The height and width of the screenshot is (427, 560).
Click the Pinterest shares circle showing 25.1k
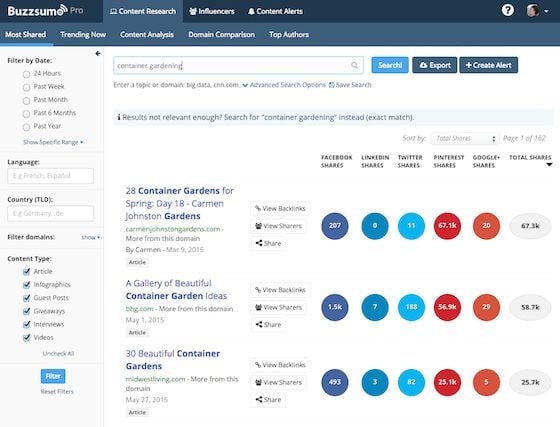448,382
